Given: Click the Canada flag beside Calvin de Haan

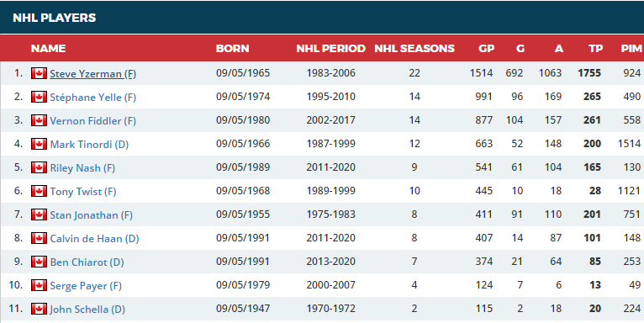Looking at the screenshot, I should pyautogui.click(x=39, y=238).
